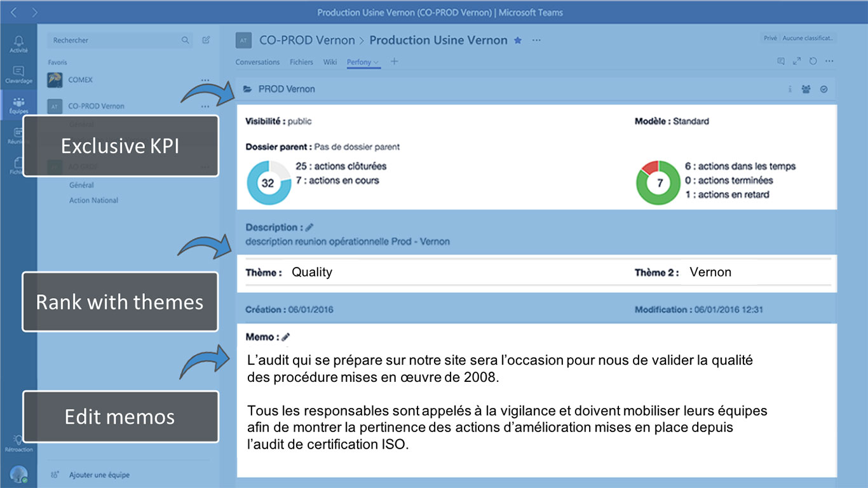Select the COMEX team name
The height and width of the screenshot is (488, 868).
click(x=81, y=80)
